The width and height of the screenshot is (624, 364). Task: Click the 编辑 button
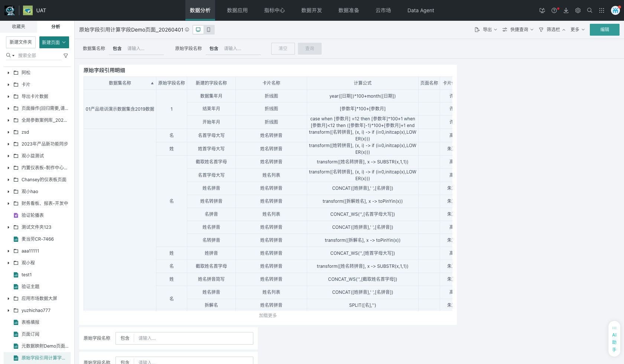(604, 30)
